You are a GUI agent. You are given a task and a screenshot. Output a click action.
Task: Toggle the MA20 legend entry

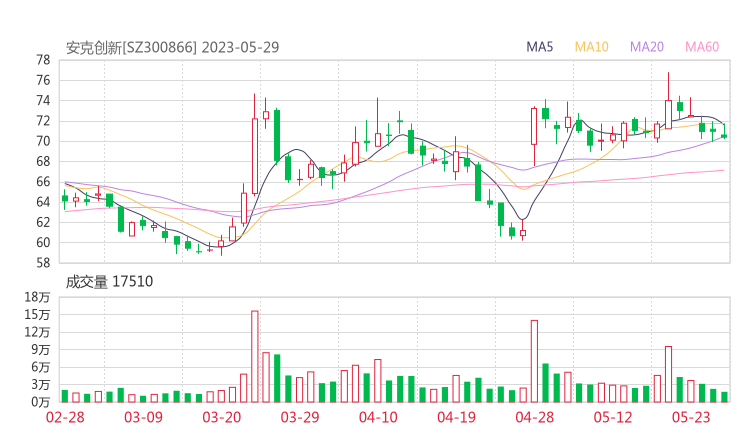point(646,47)
